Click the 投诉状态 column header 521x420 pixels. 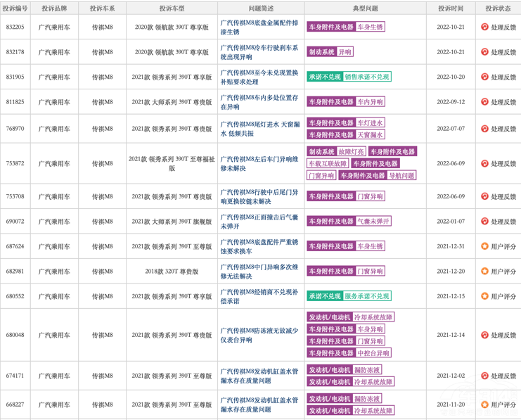498,8
